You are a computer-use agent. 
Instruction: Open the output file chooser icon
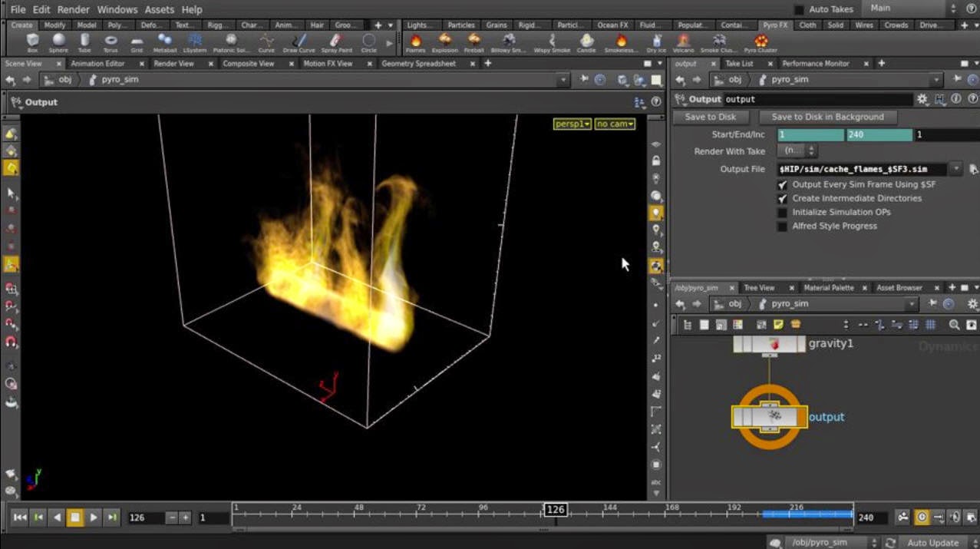(x=973, y=169)
